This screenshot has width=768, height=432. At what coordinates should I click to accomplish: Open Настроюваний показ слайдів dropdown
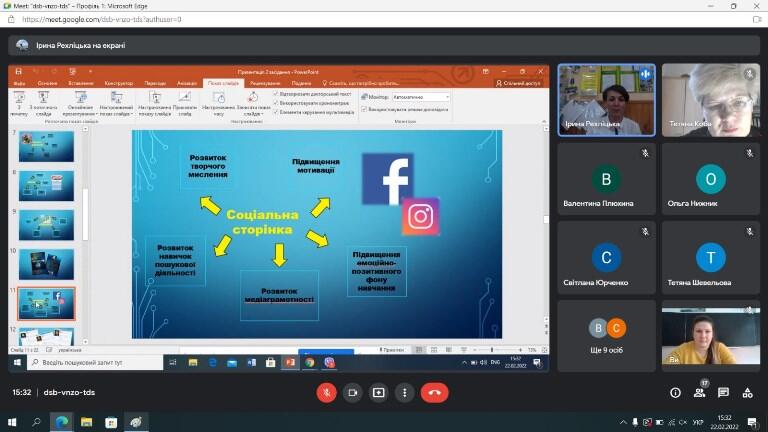coord(116,103)
